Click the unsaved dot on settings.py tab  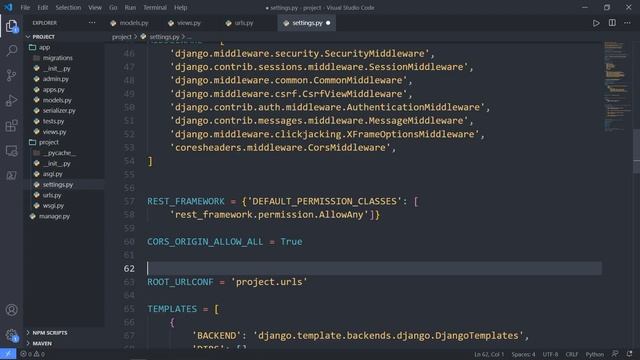[x=328, y=23]
